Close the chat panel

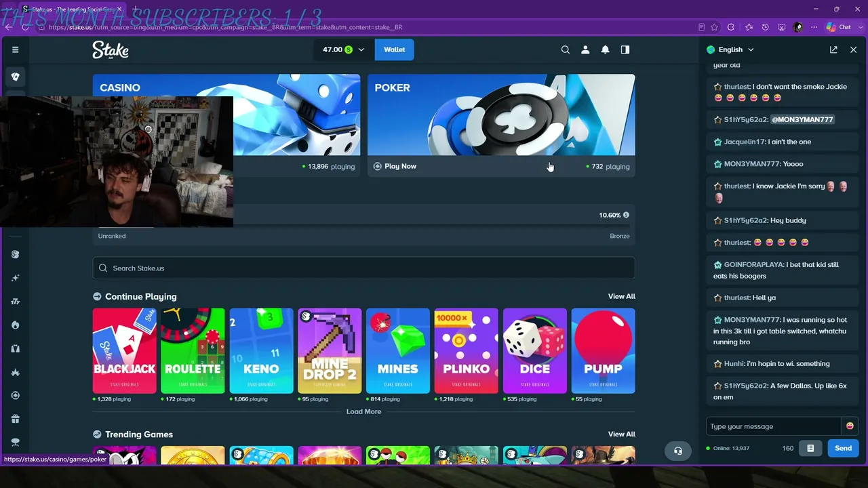(x=853, y=49)
